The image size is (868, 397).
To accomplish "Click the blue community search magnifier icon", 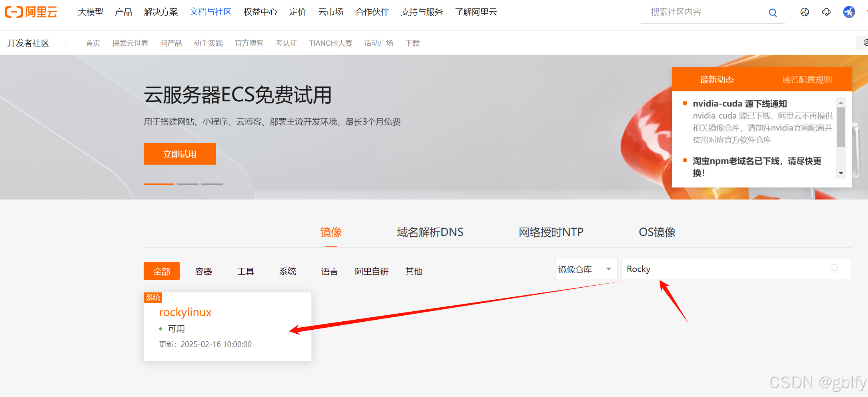I will click(x=773, y=12).
